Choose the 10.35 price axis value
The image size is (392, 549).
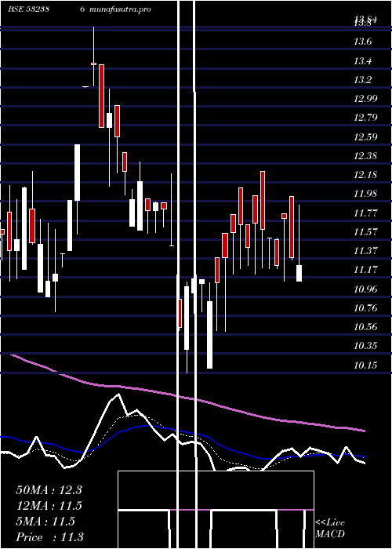[365, 346]
